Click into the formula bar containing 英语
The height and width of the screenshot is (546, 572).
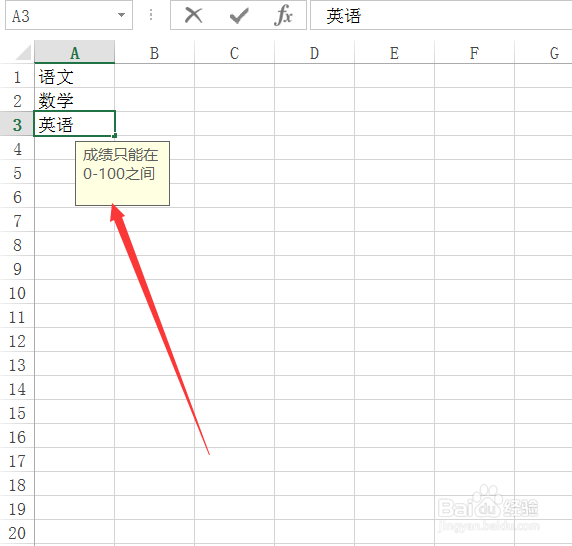(441, 15)
